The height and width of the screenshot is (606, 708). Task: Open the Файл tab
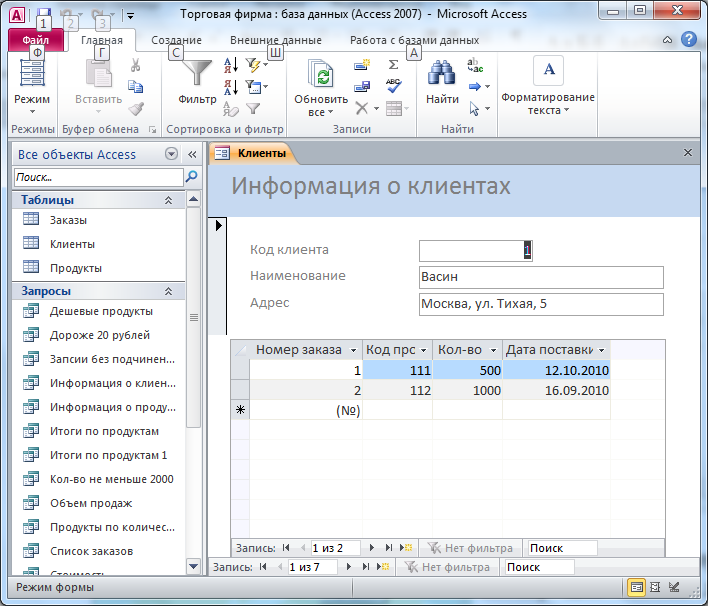tap(36, 40)
